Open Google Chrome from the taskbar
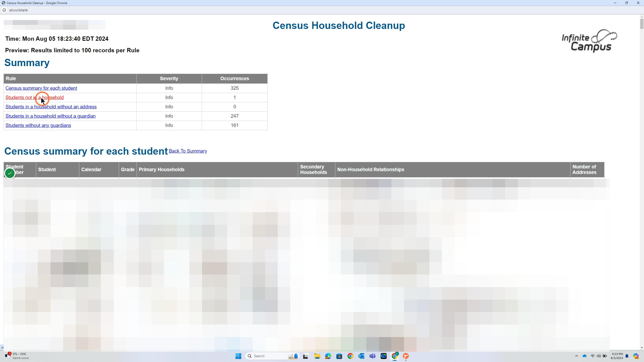 point(350,356)
